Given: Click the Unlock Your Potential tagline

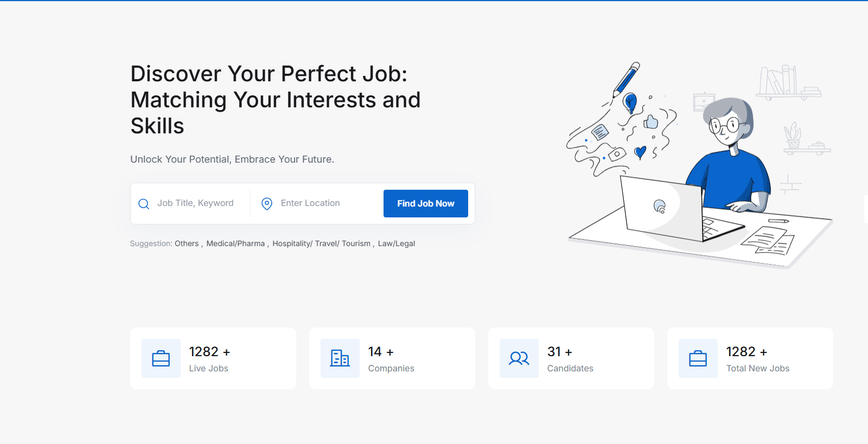Looking at the screenshot, I should tap(232, 159).
